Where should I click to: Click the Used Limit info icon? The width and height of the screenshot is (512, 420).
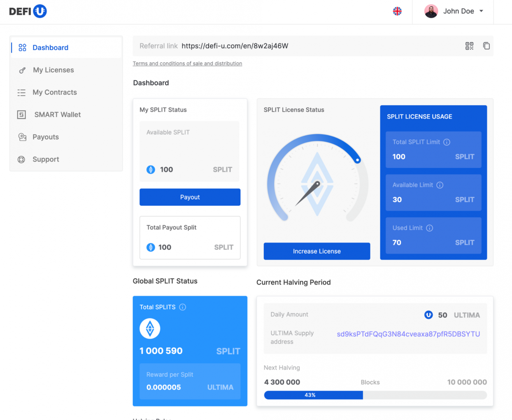tap(430, 228)
